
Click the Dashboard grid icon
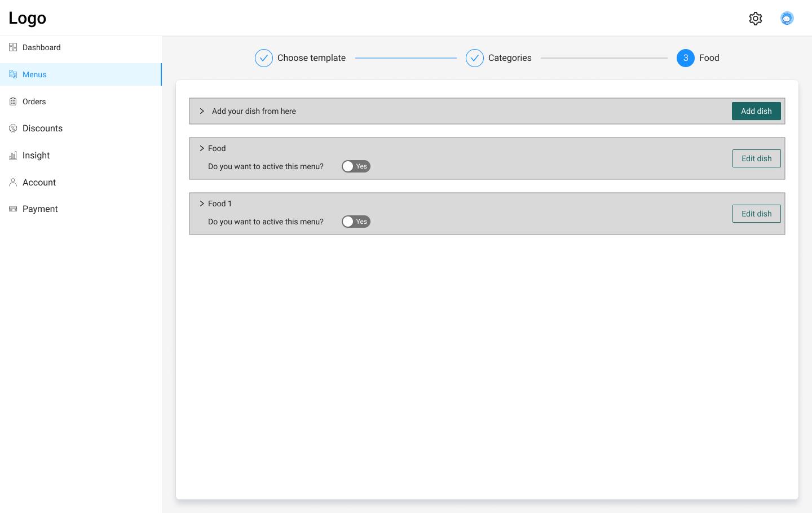click(13, 47)
